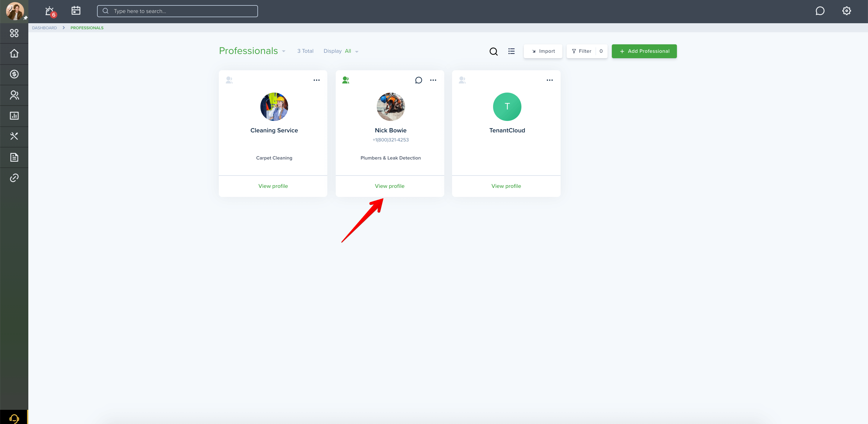Click the Cleaning Service name

tap(274, 131)
